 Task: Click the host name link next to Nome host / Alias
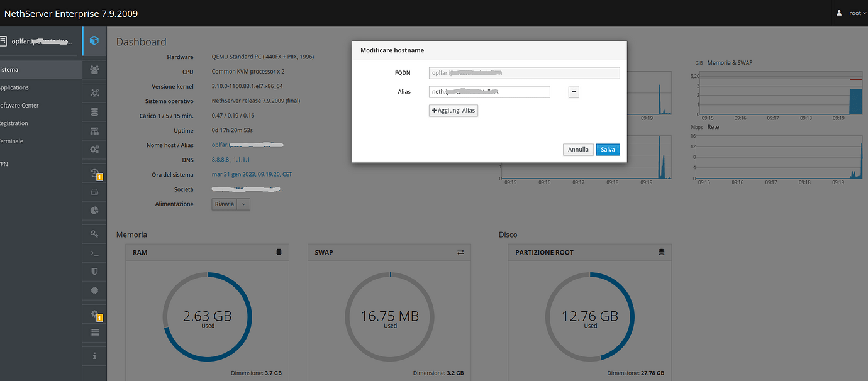247,145
